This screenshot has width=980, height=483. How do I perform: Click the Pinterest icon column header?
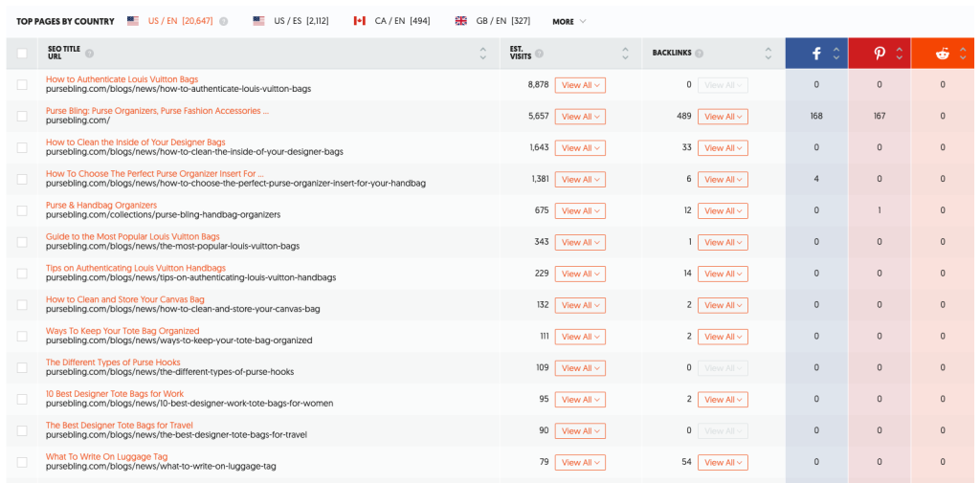pos(880,54)
